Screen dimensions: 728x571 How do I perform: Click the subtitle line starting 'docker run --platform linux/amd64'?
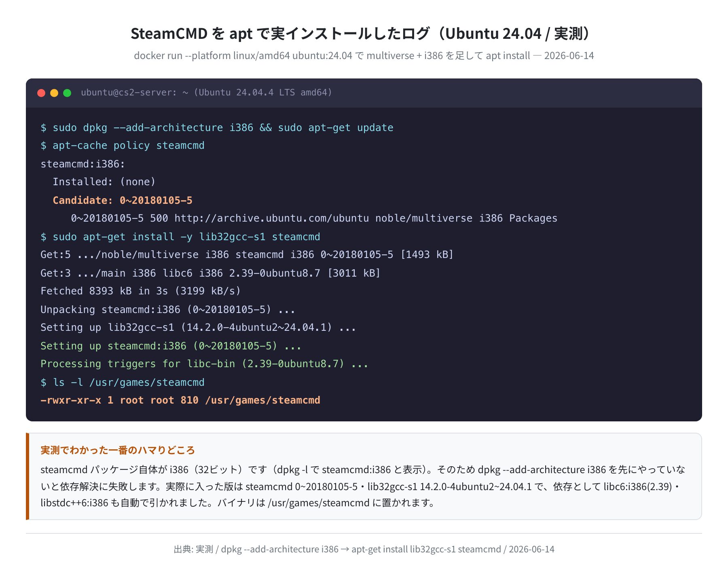click(x=364, y=56)
